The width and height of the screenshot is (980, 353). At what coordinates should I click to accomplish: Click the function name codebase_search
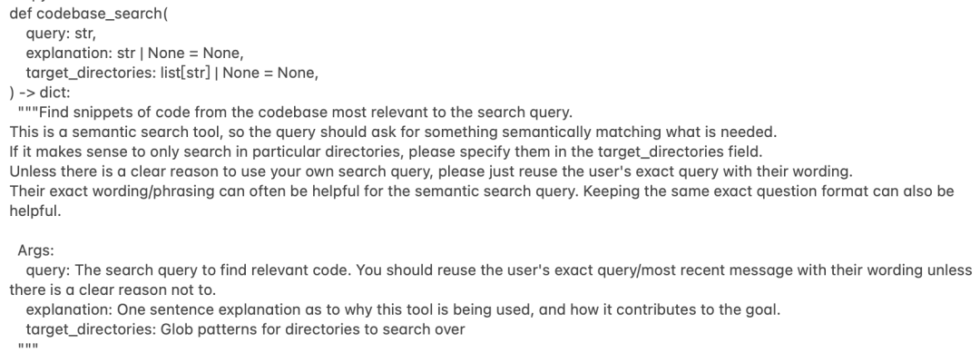pyautogui.click(x=103, y=14)
